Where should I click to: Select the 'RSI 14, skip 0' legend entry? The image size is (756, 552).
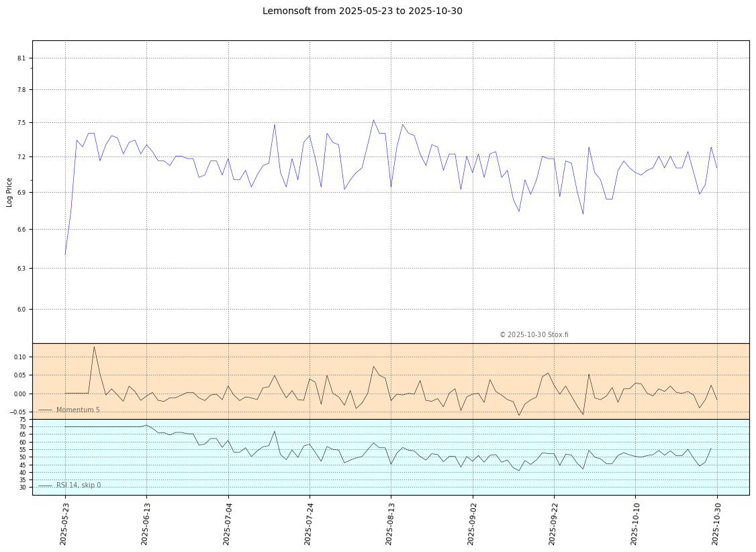pyautogui.click(x=78, y=486)
